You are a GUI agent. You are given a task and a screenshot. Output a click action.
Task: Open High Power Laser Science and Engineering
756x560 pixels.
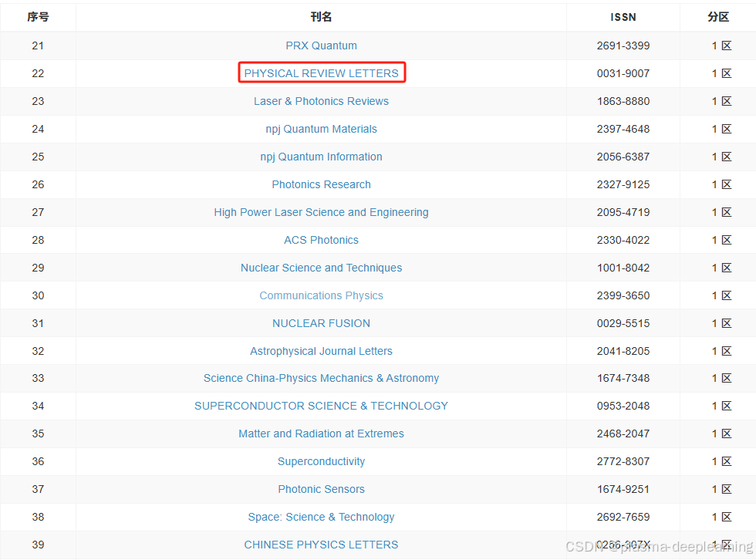click(321, 213)
